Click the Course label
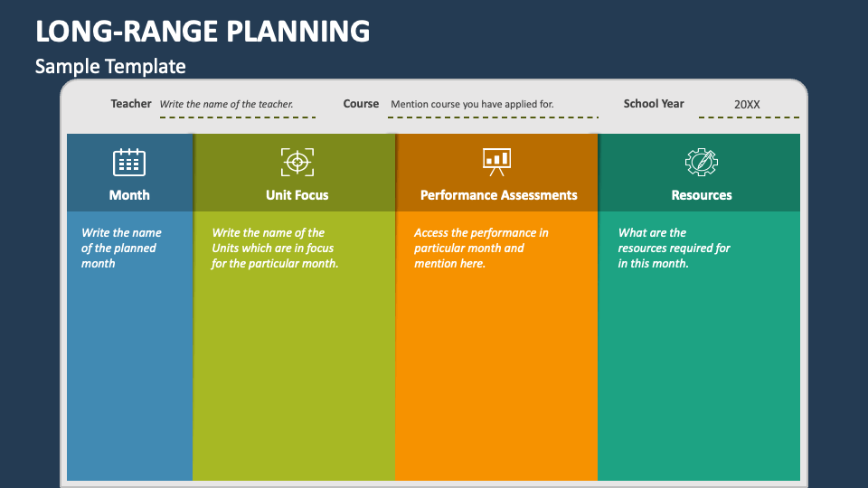868x488 pixels. pyautogui.click(x=361, y=104)
